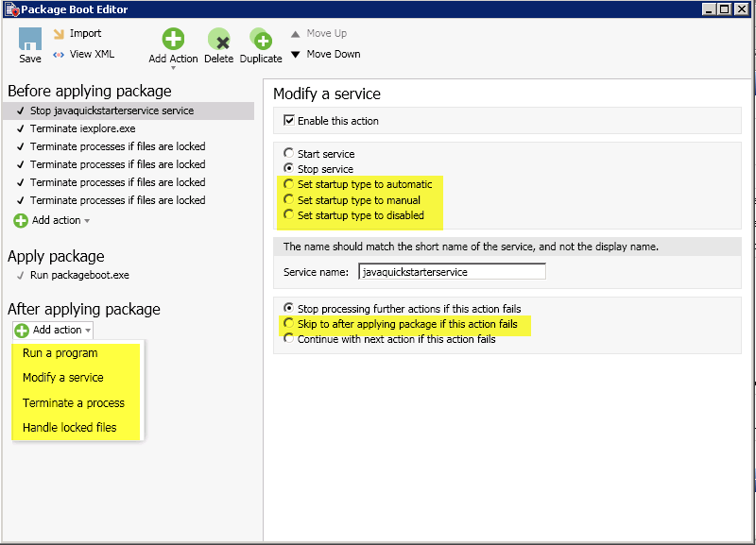This screenshot has height=545, width=756.
Task: Click the short name hint text
Action: pyautogui.click(x=471, y=247)
